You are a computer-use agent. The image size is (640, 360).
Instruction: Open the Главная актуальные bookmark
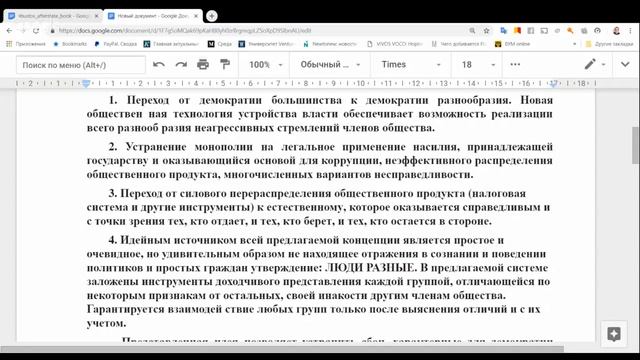pyautogui.click(x=171, y=44)
